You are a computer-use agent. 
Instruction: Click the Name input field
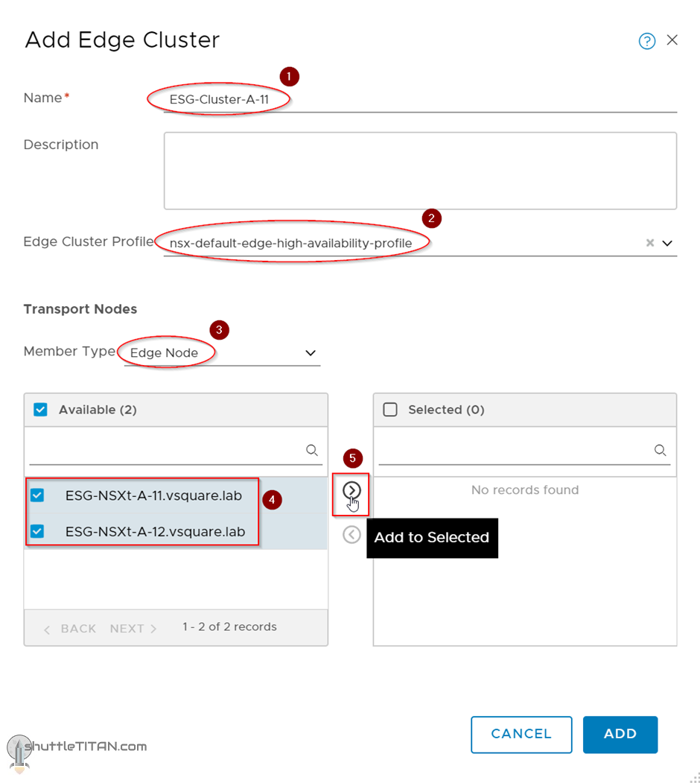pos(417,98)
